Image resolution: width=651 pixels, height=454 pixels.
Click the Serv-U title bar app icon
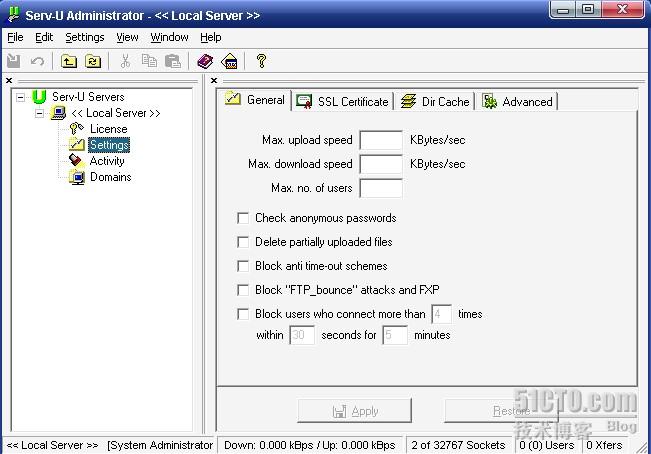pyautogui.click(x=14, y=15)
